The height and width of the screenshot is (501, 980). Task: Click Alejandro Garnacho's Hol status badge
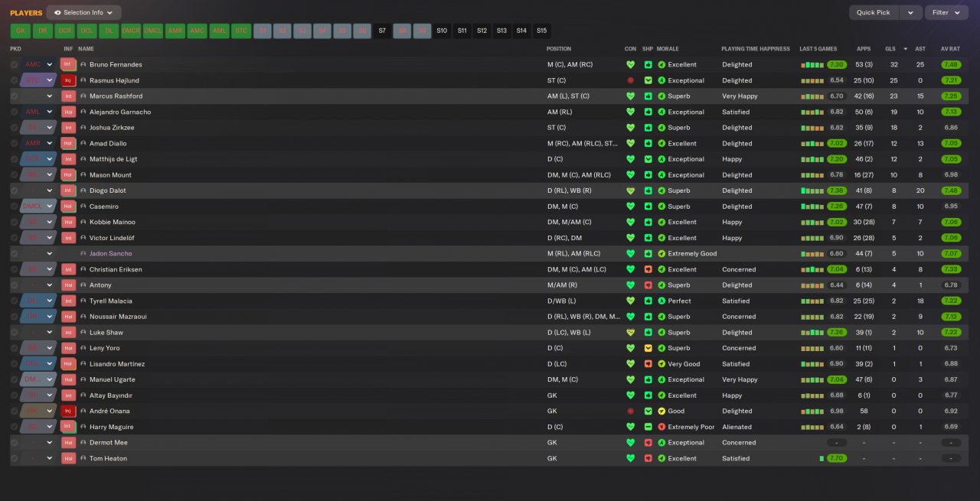(68, 112)
